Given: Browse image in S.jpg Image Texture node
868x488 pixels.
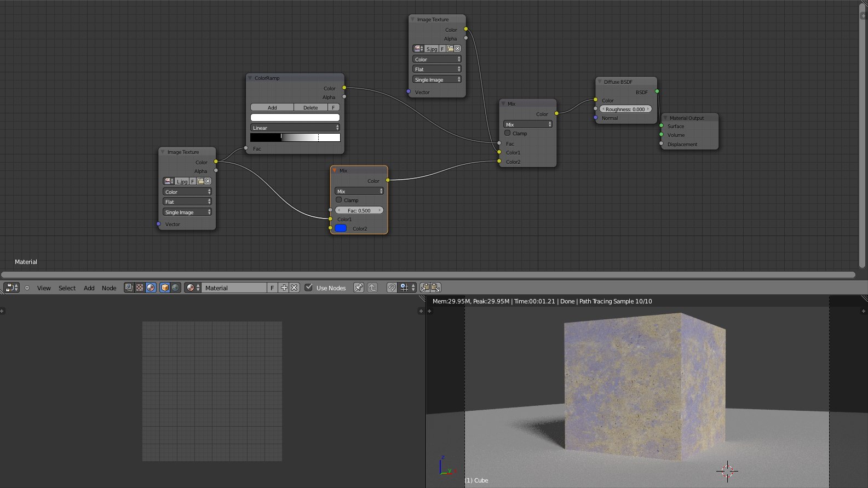Looking at the screenshot, I should [x=418, y=49].
